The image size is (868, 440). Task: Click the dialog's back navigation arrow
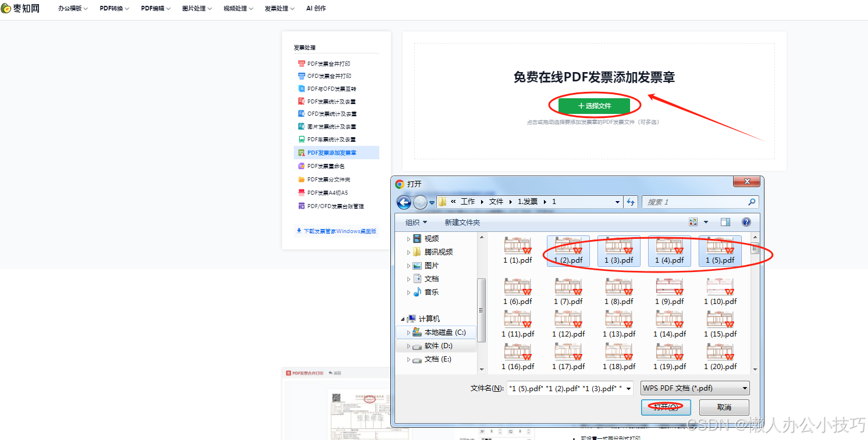click(404, 202)
